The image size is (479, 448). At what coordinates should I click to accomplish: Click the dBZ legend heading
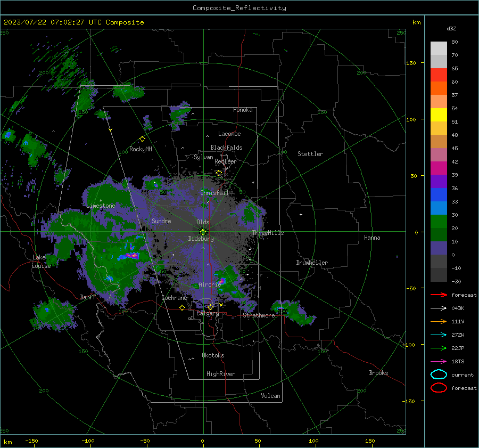[x=451, y=28]
